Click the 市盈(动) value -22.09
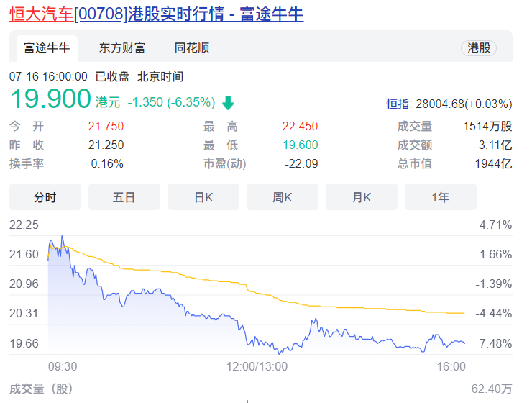532x403 pixels. 301,163
